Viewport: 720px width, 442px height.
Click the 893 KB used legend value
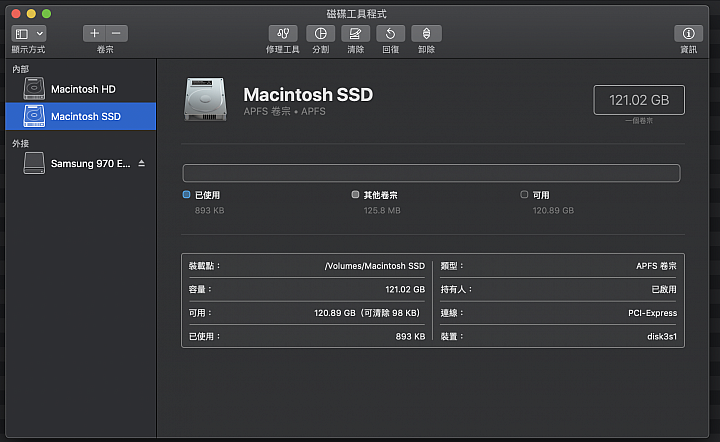coord(209,211)
